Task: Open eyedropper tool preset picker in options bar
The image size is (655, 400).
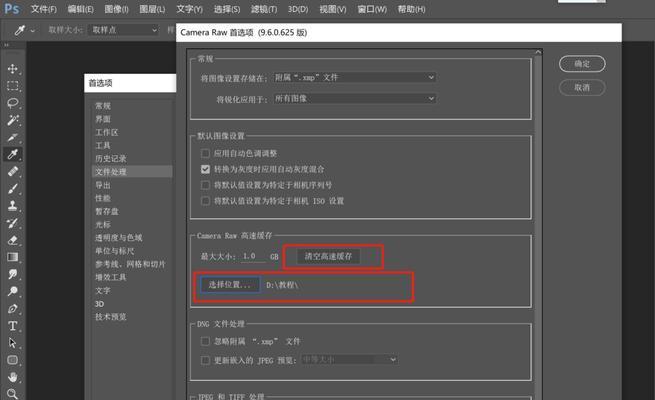Action: (24, 30)
